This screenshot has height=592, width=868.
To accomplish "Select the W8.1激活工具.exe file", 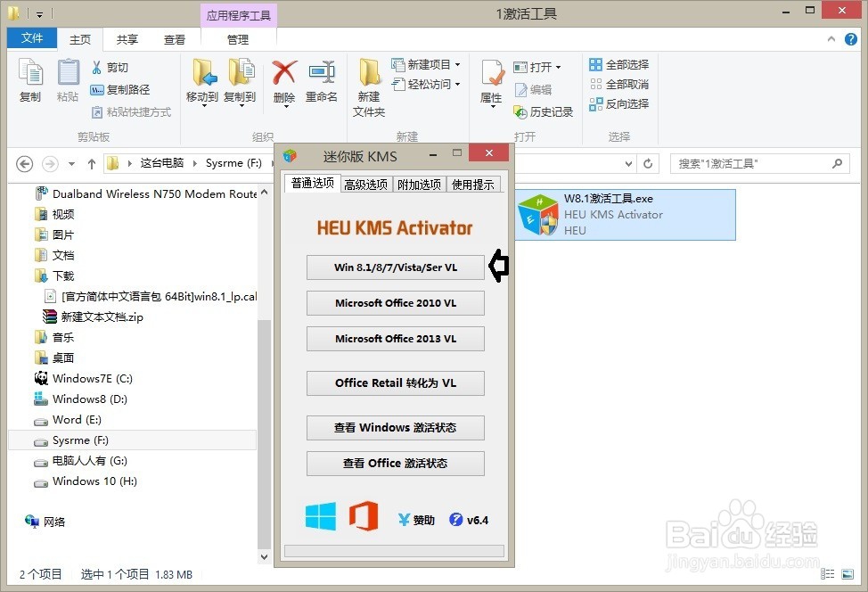I will [625, 215].
